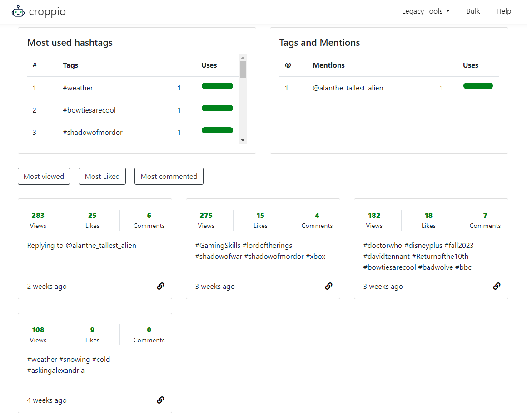Click the #GamingSkills #lordoftherings caption
Screen dimensions: 527x420
click(260, 251)
